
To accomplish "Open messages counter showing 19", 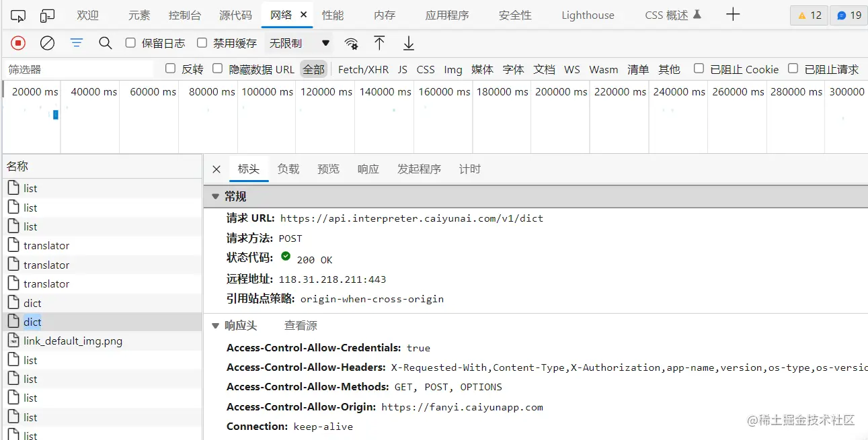I will click(849, 15).
